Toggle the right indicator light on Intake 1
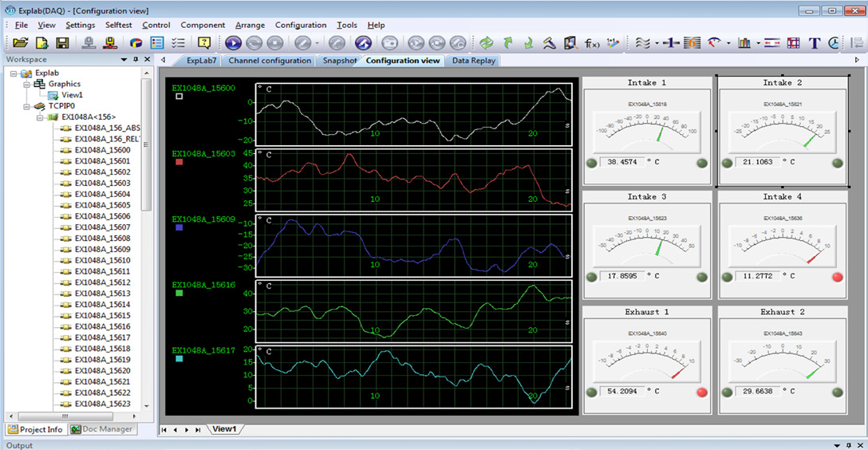Viewport: 868px width, 450px height. [702, 162]
